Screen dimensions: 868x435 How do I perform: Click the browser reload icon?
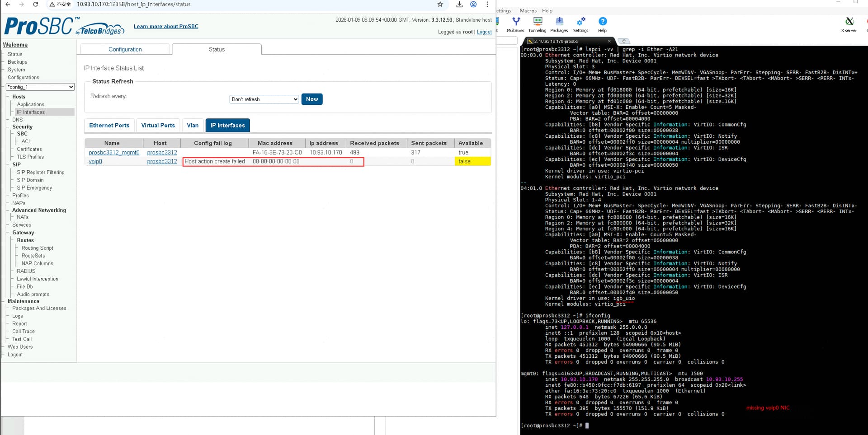(x=36, y=5)
